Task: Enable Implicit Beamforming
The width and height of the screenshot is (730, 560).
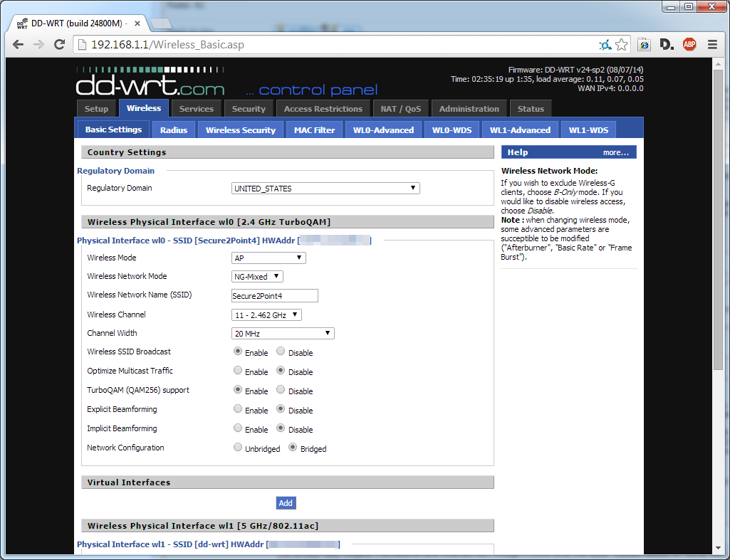Action: point(237,428)
